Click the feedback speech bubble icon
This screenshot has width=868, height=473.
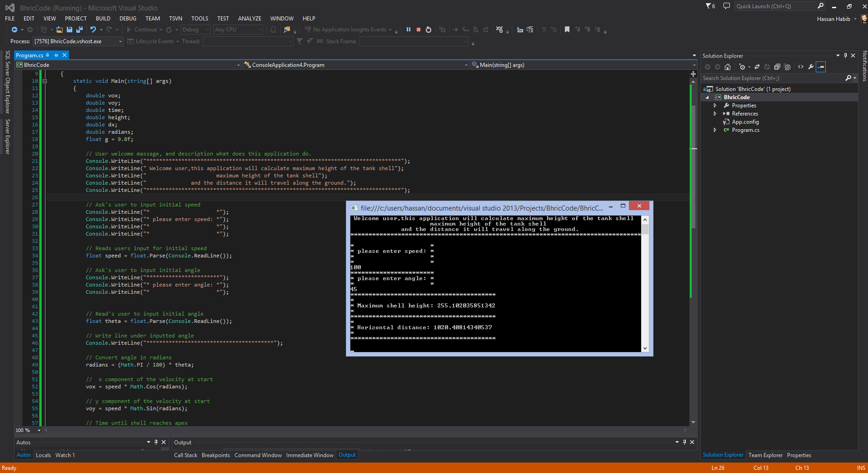click(x=727, y=6)
